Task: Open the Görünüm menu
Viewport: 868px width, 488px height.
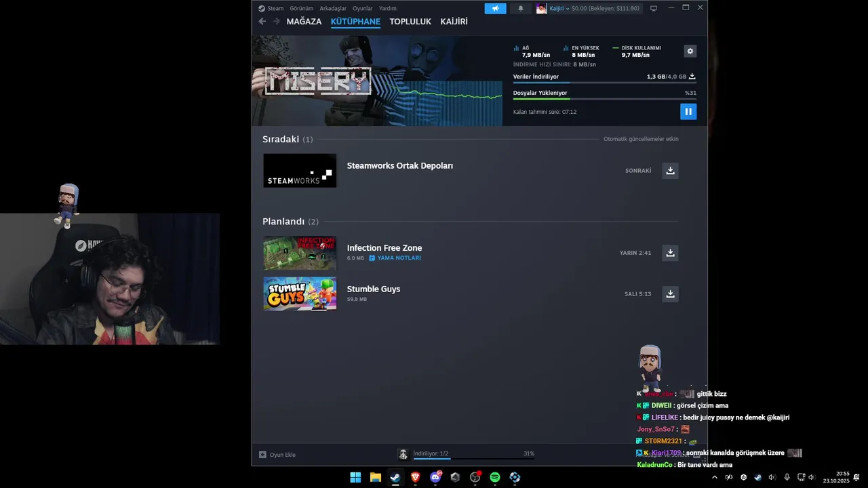Action: tap(301, 8)
